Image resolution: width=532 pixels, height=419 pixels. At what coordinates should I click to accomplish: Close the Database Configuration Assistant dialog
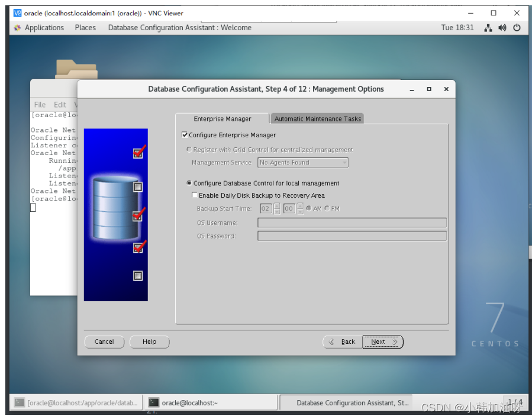[446, 89]
